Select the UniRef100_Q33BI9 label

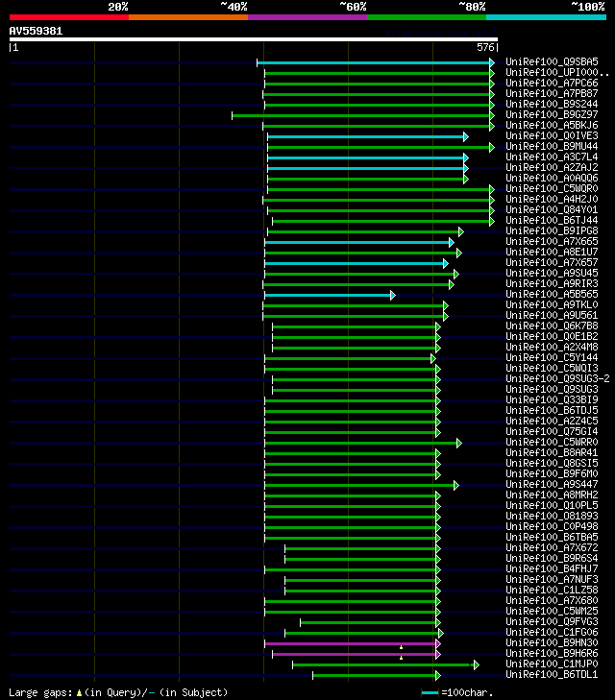552,400
